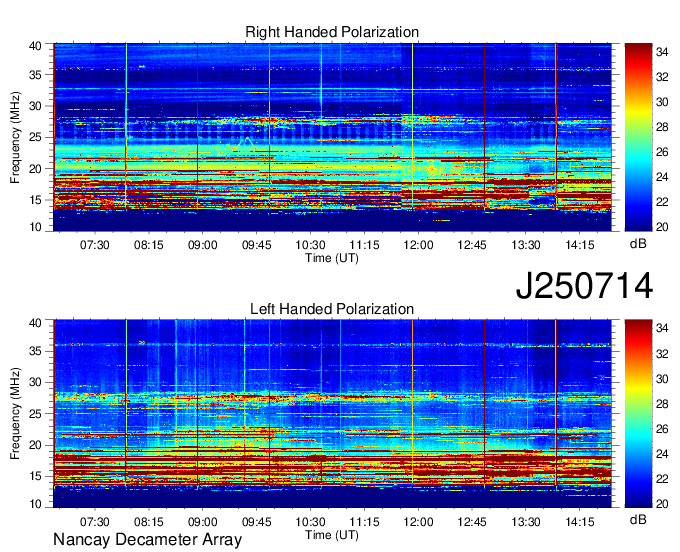The height and width of the screenshot is (552, 680).
Task: Click 10 MHz tick on left-handed plot
Action: (35, 503)
